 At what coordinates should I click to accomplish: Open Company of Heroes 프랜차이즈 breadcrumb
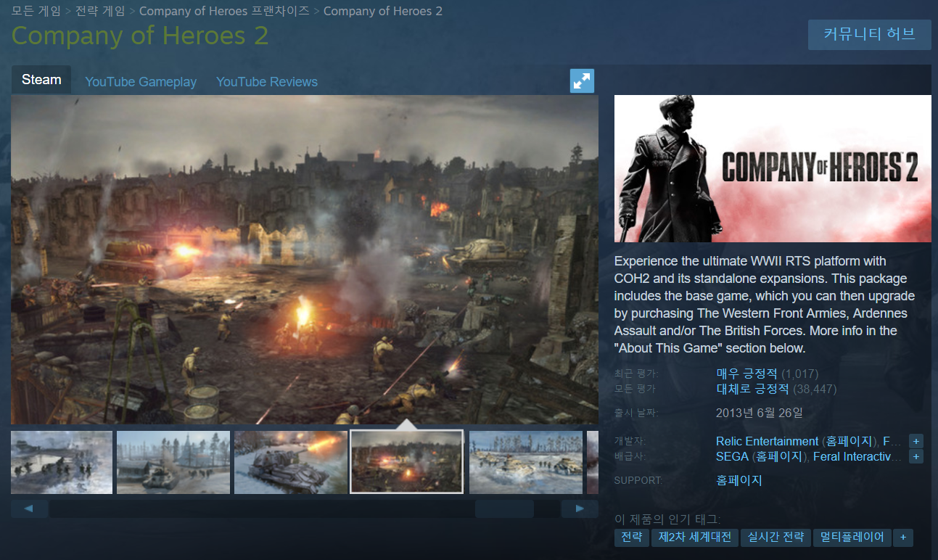[224, 11]
